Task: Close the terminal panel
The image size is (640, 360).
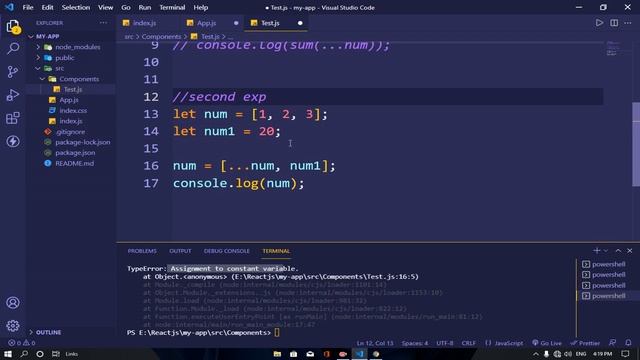Action: coord(629,251)
